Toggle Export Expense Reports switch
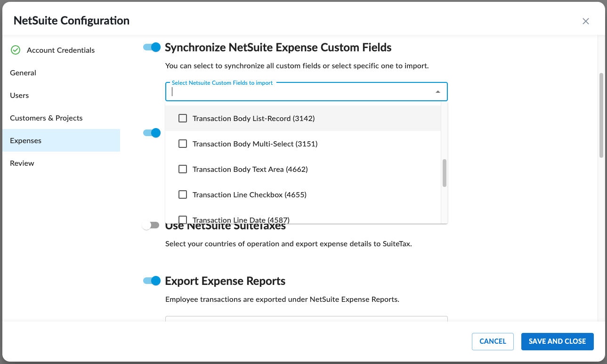 (x=152, y=281)
